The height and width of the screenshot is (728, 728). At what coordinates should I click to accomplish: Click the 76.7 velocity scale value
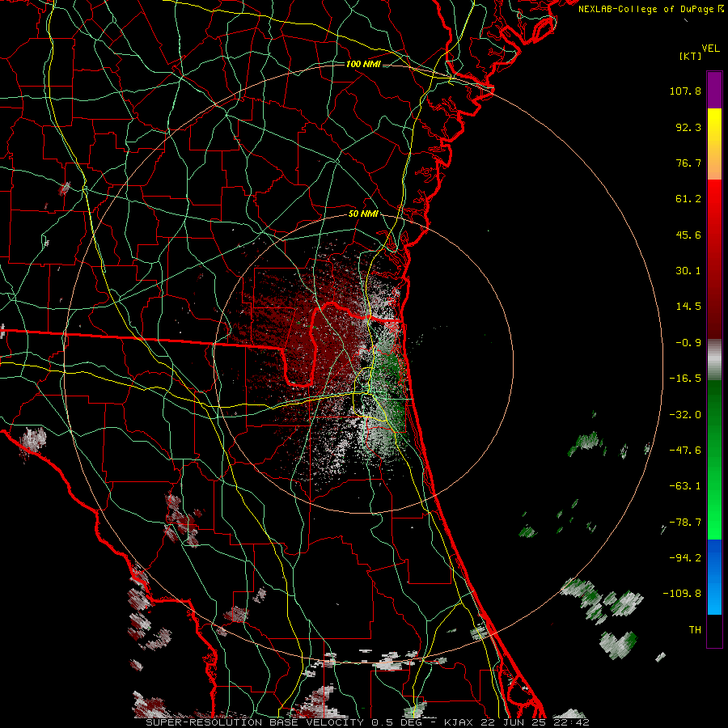[688, 163]
